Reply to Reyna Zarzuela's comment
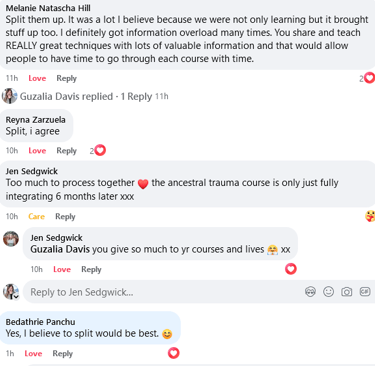Image resolution: width=375 pixels, height=366 pixels. tap(66, 151)
